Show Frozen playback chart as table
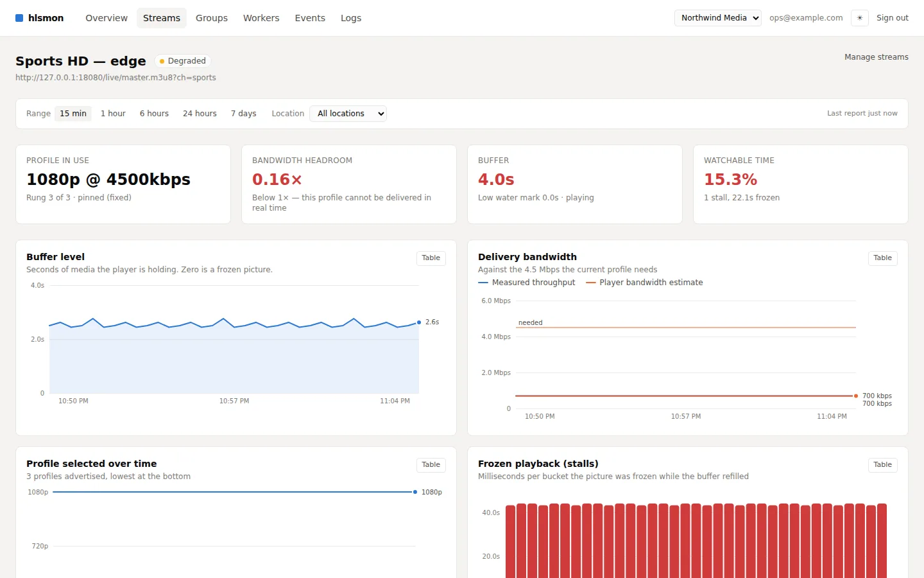Screen dimensions: 924x578 pos(883,465)
